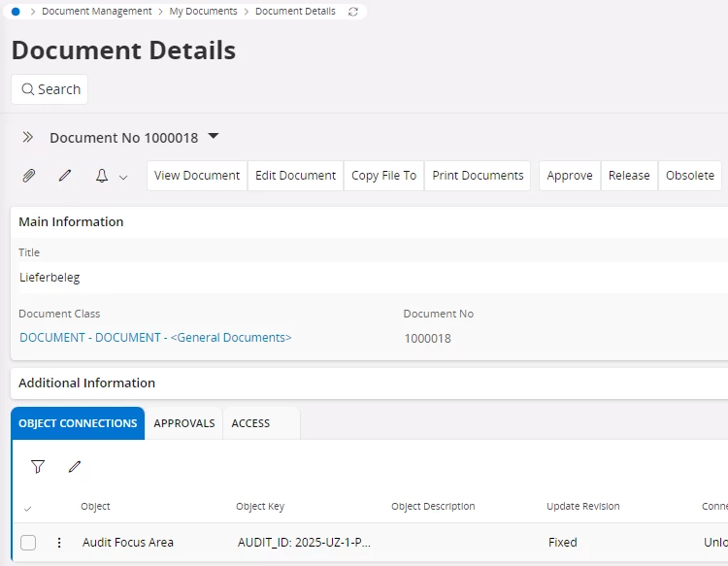Toggle the select-all rows checkmark in the table header
The height and width of the screenshot is (566, 728).
pyautogui.click(x=27, y=508)
